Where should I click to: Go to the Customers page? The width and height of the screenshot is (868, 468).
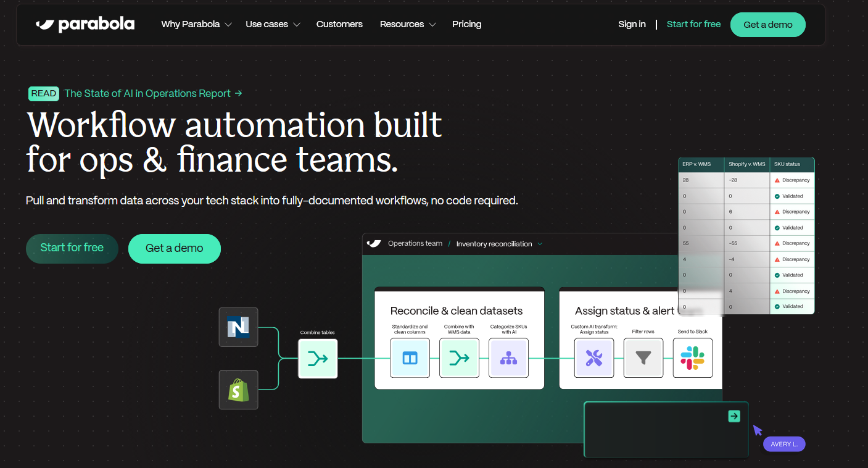pos(339,25)
